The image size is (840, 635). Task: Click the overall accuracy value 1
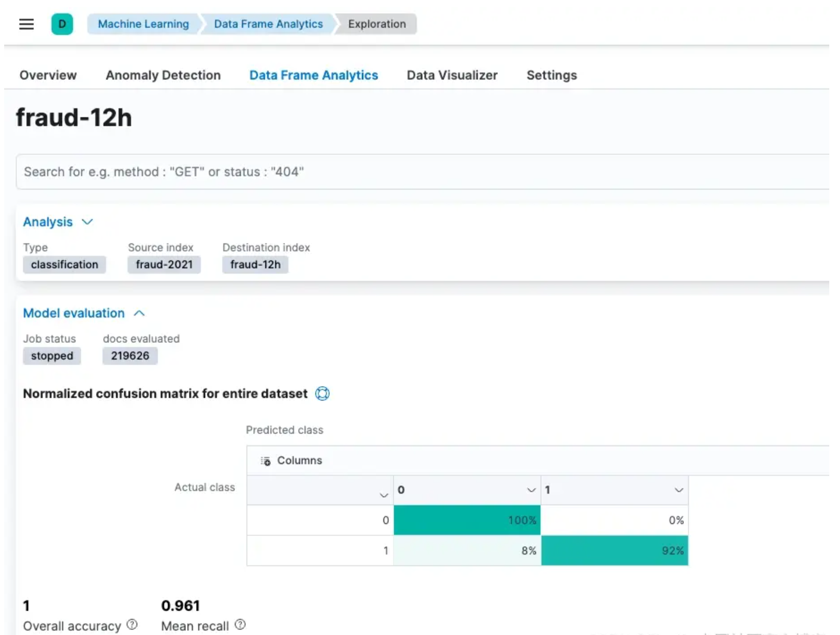pyautogui.click(x=26, y=606)
